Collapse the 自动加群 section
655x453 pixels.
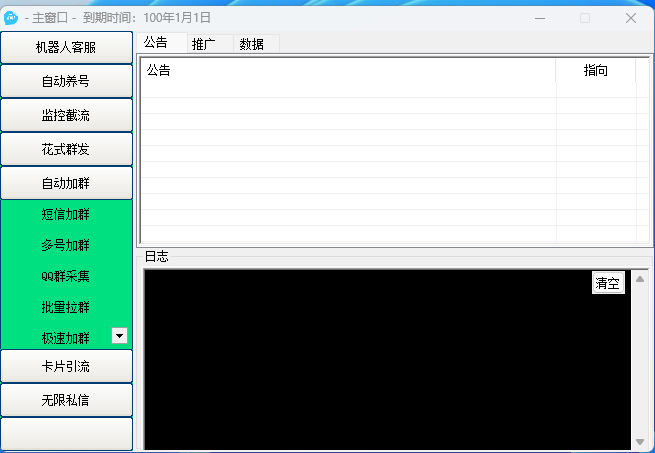click(x=66, y=183)
